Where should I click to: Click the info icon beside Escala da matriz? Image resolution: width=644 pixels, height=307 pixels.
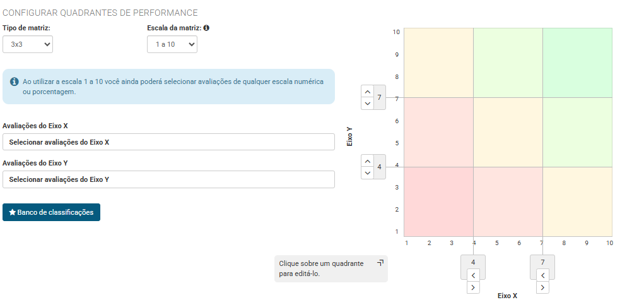click(206, 28)
